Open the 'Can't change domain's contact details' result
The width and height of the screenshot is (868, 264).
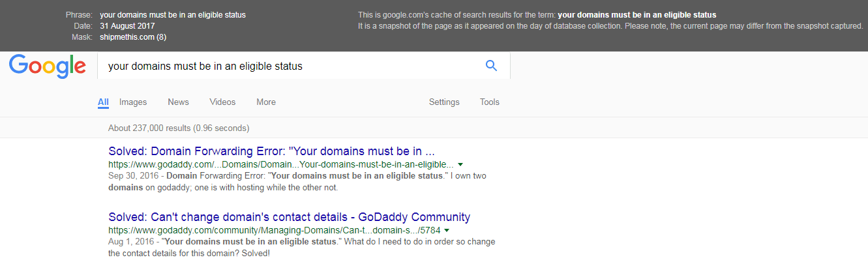coord(289,217)
